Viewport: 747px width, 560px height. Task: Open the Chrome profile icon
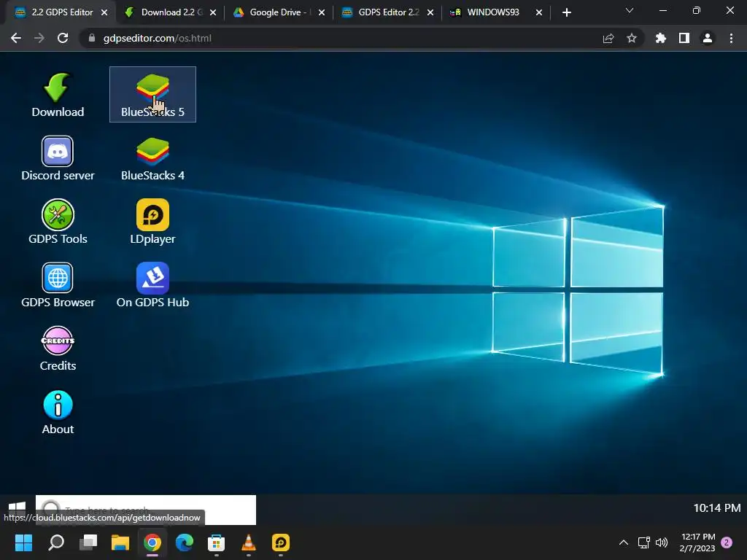(708, 38)
